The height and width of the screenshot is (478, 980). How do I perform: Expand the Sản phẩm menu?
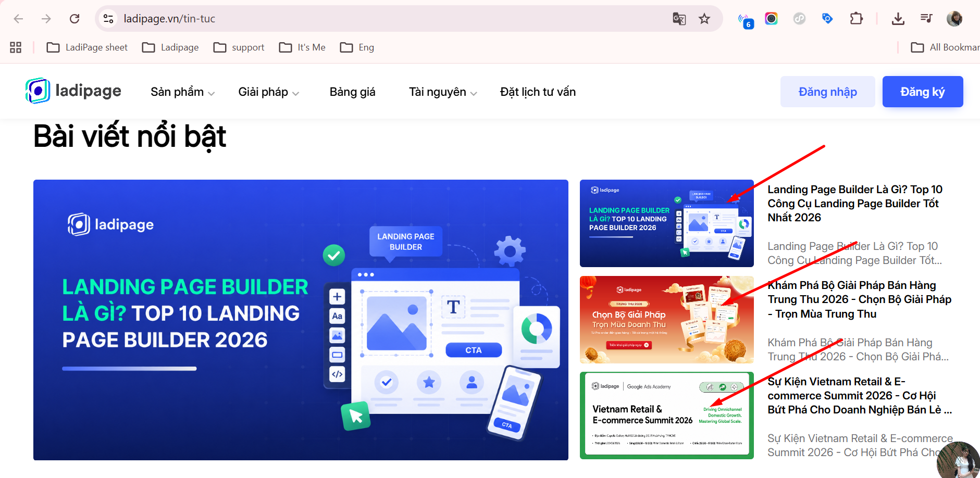click(182, 92)
